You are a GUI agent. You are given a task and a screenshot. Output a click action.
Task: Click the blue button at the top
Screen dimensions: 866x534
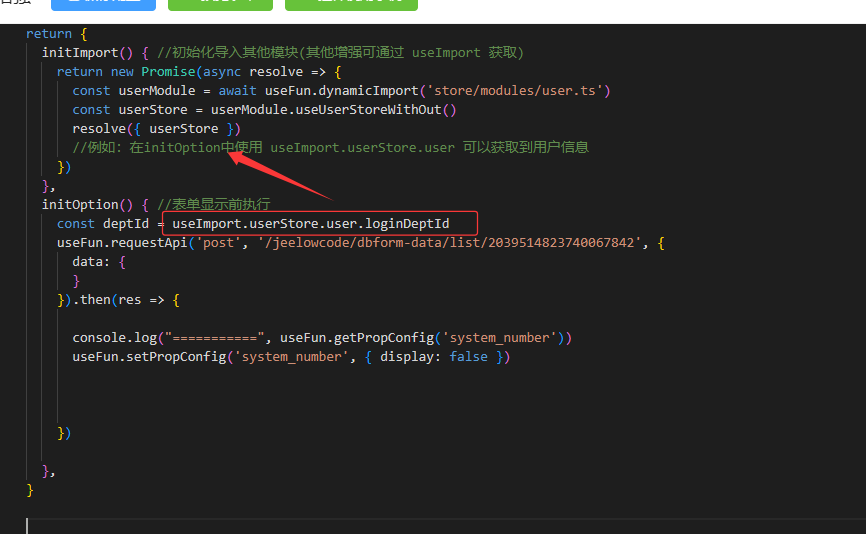pos(103,4)
